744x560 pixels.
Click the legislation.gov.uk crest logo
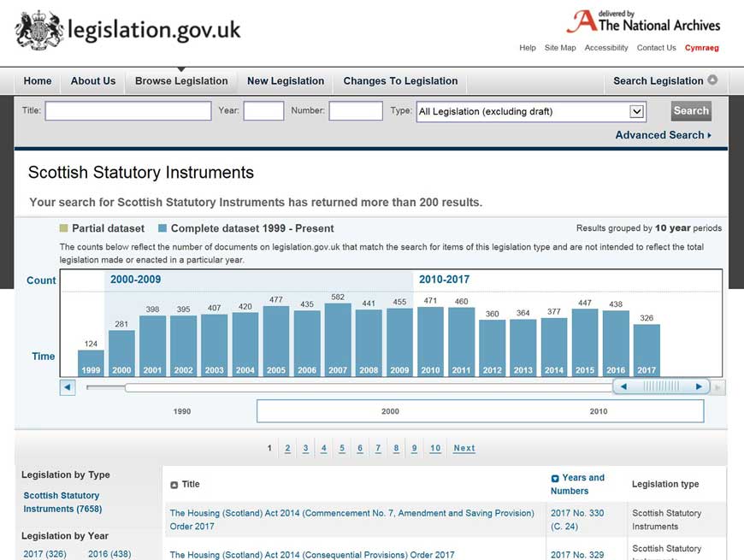[x=39, y=31]
